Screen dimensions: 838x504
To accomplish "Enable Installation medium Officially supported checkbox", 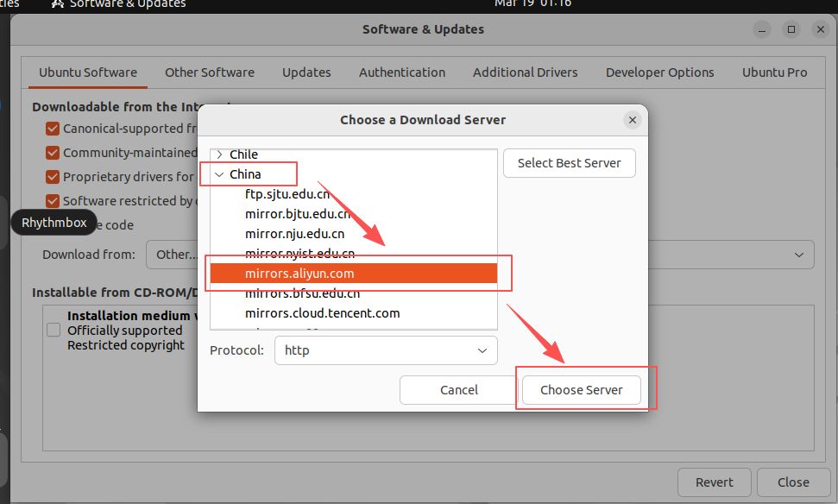I will 54,330.
